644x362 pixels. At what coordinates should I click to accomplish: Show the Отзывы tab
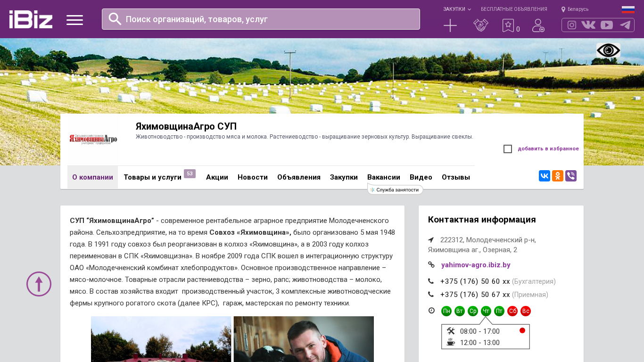tap(456, 177)
